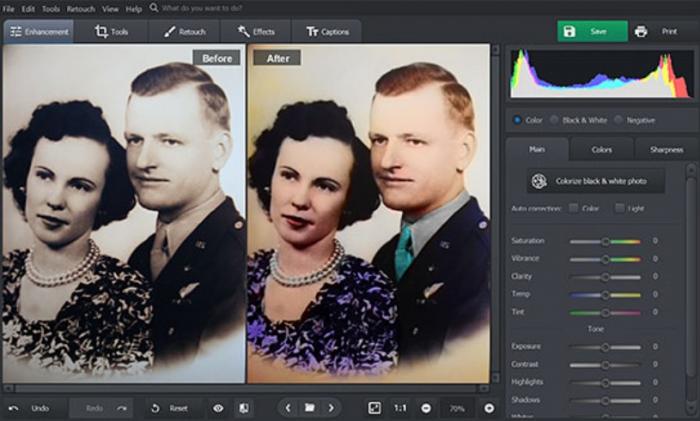Click the Tone section heading
The image size is (700, 421).
coord(596,329)
